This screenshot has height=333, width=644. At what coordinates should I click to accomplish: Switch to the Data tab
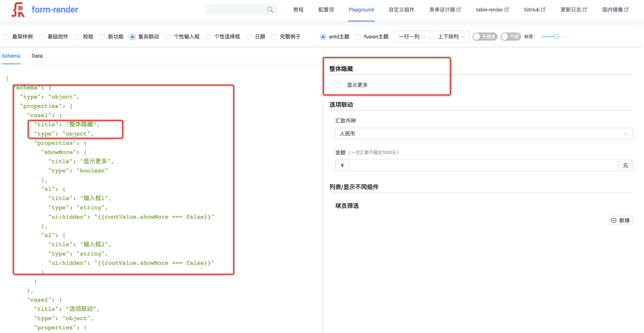click(x=37, y=56)
